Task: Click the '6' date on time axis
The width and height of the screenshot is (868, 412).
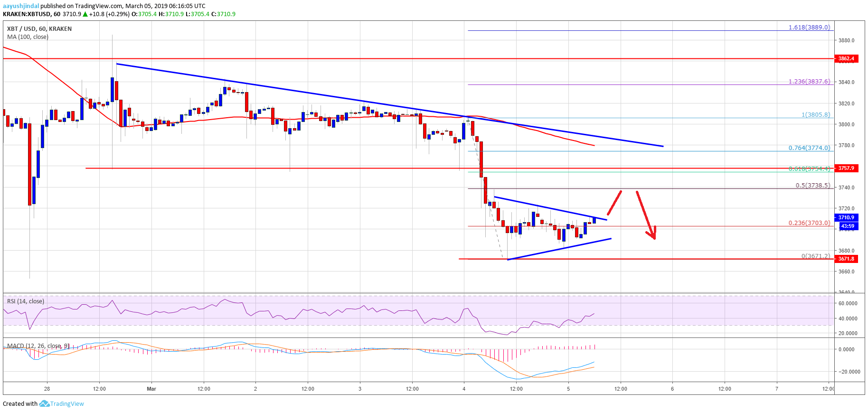Action: (672, 389)
